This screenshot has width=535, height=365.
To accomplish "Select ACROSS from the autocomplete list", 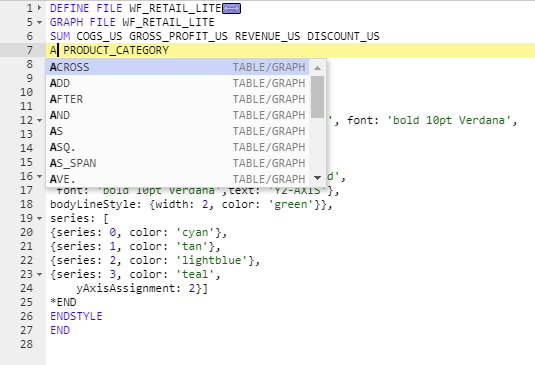I will coord(177,67).
